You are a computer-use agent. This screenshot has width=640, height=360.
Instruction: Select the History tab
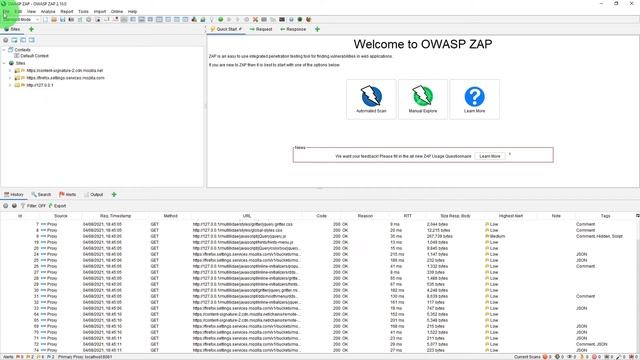pyautogui.click(x=13, y=195)
